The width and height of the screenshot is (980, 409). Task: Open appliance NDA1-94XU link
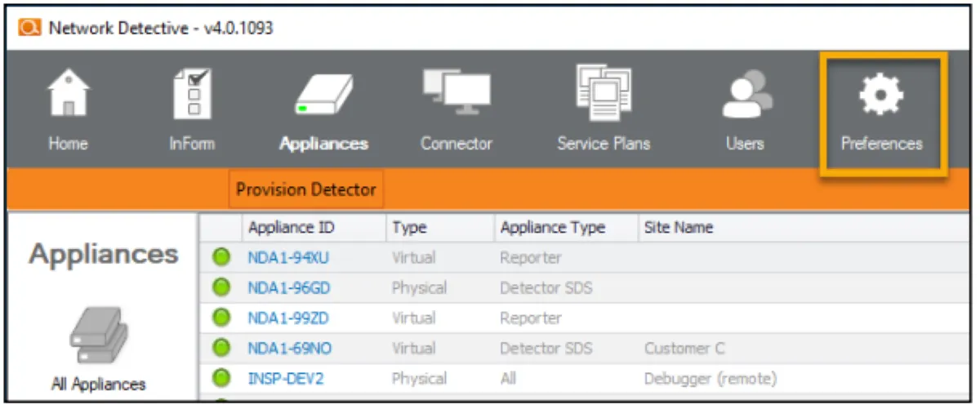click(289, 258)
